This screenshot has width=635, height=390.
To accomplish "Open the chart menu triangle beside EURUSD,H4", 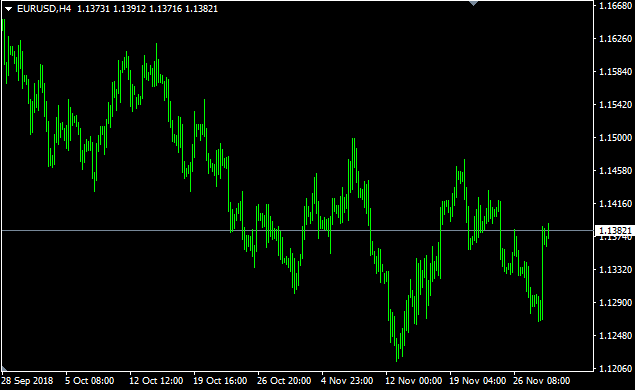I will pyautogui.click(x=9, y=9).
